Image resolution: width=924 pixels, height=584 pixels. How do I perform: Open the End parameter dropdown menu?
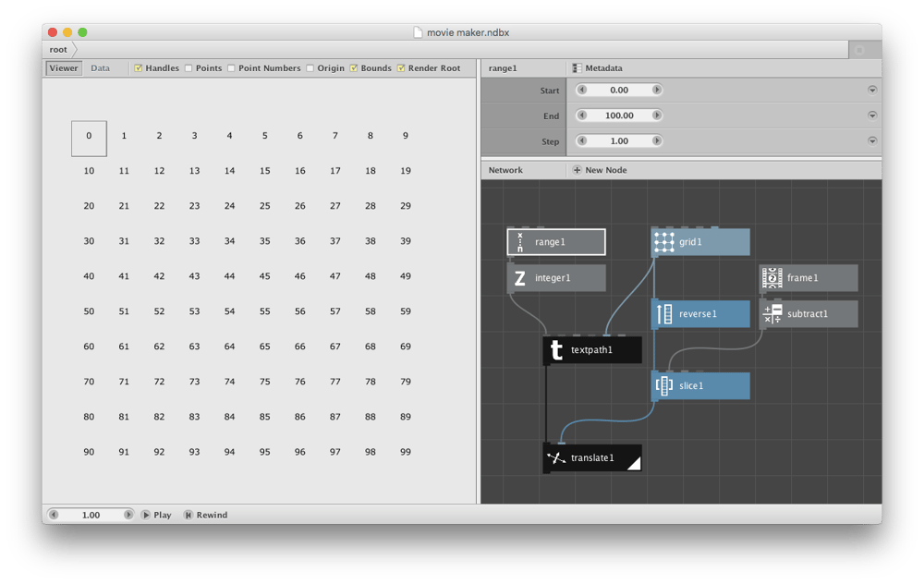[872, 116]
